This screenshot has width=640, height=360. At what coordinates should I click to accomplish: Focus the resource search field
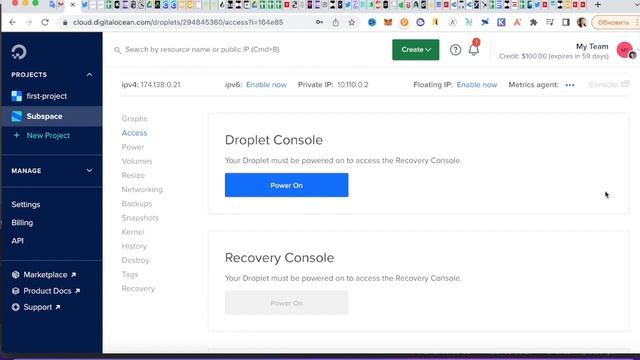coord(202,50)
